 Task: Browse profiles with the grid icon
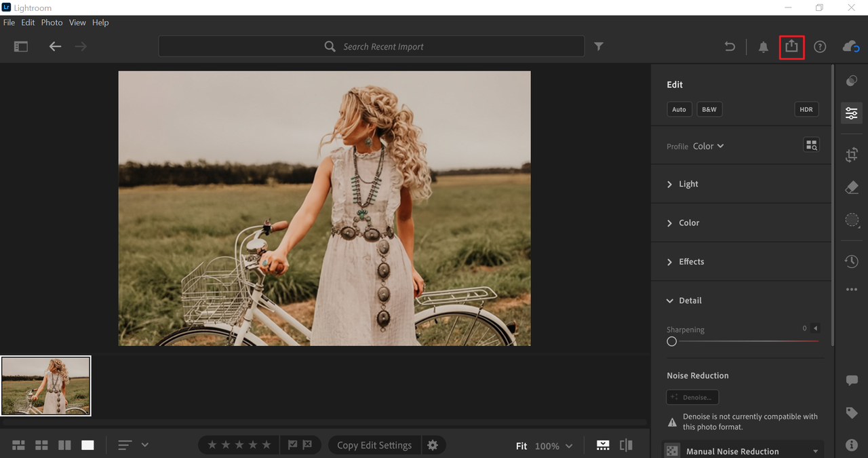click(811, 145)
